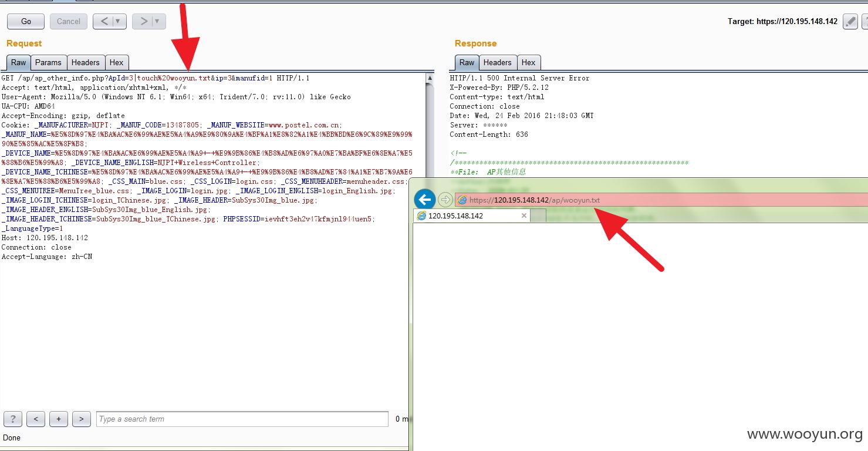868x451 pixels.
Task: Click the browser back button
Action: pyautogui.click(x=425, y=200)
